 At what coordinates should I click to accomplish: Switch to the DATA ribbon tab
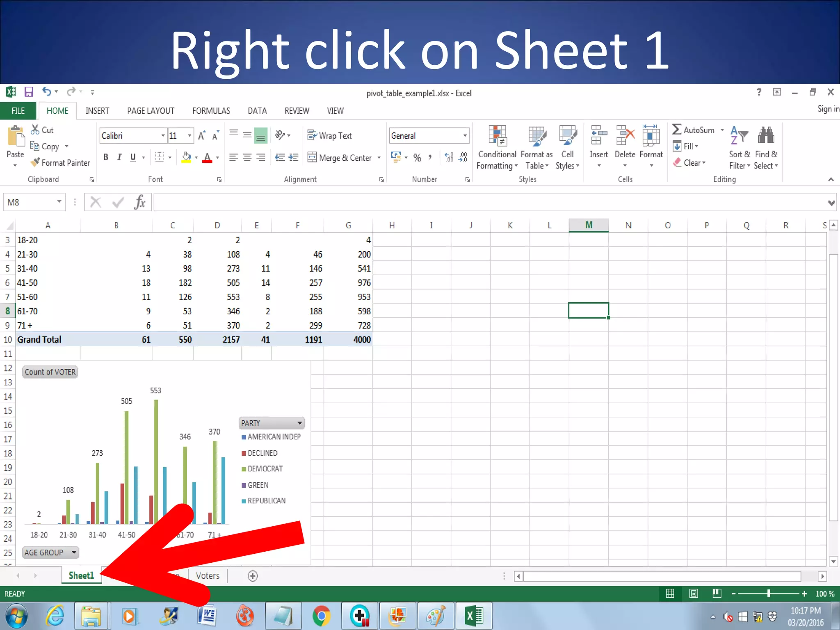point(257,111)
